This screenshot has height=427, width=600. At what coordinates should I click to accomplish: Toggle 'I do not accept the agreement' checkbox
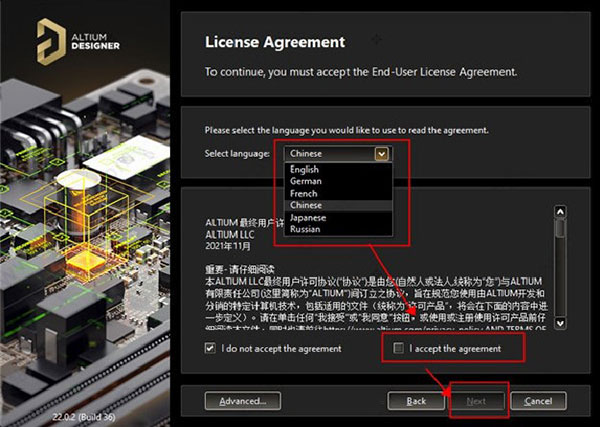pyautogui.click(x=210, y=348)
